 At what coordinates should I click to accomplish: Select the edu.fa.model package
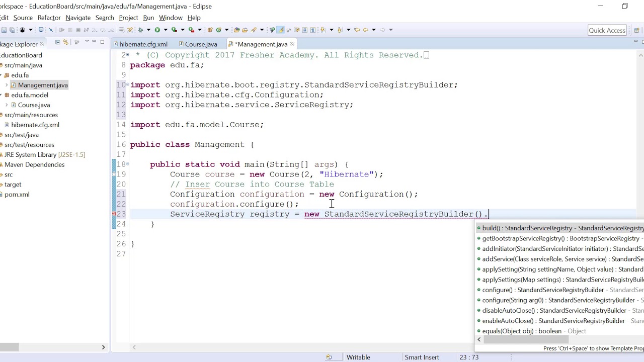click(30, 95)
